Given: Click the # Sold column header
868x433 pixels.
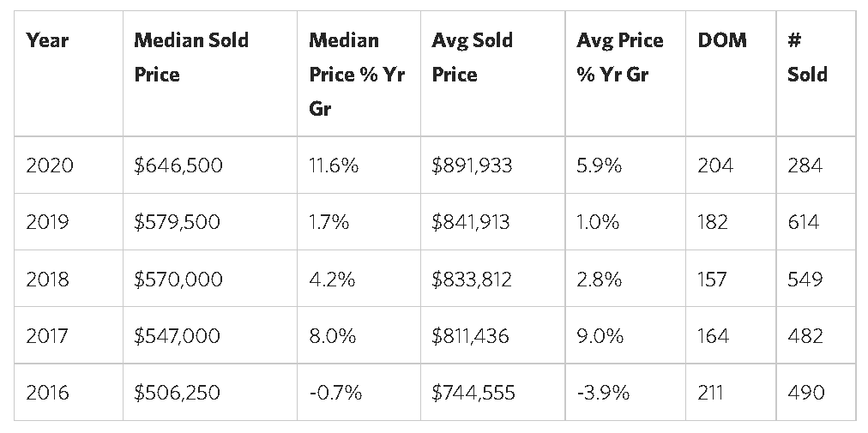Looking at the screenshot, I should (x=807, y=57).
